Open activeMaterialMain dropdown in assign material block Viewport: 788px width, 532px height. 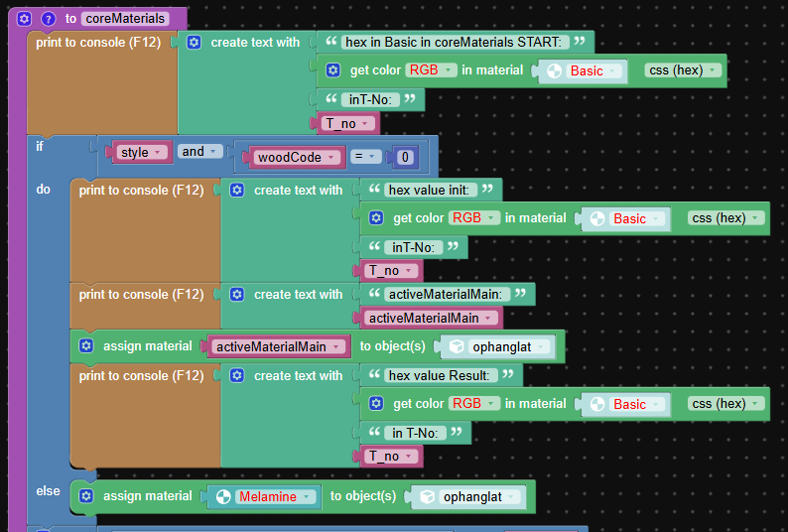coord(282,346)
